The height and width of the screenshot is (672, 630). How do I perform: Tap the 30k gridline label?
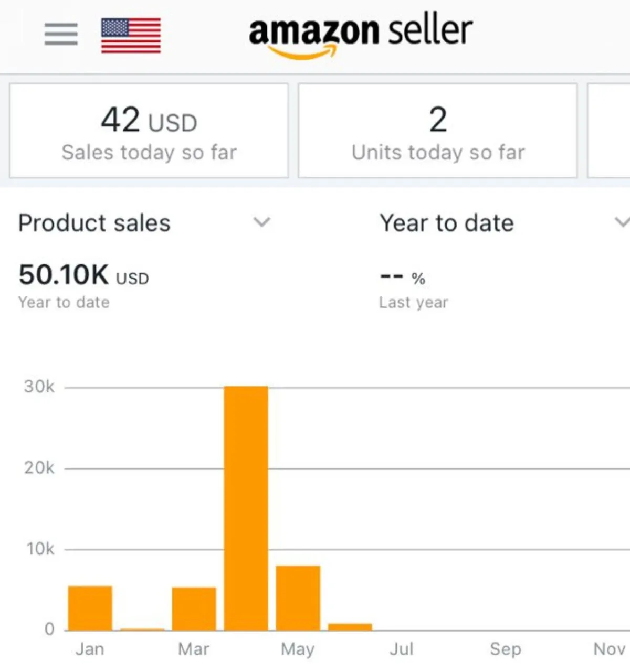tap(39, 387)
